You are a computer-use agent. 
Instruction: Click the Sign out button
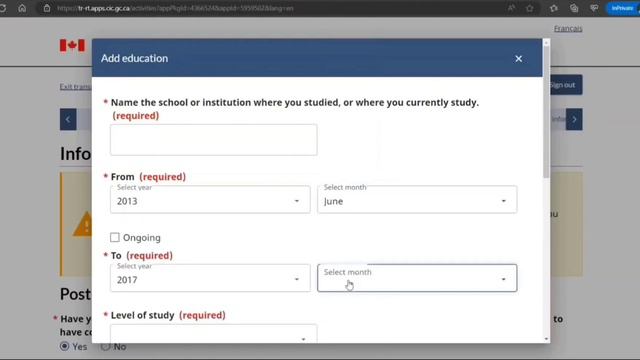(566, 85)
